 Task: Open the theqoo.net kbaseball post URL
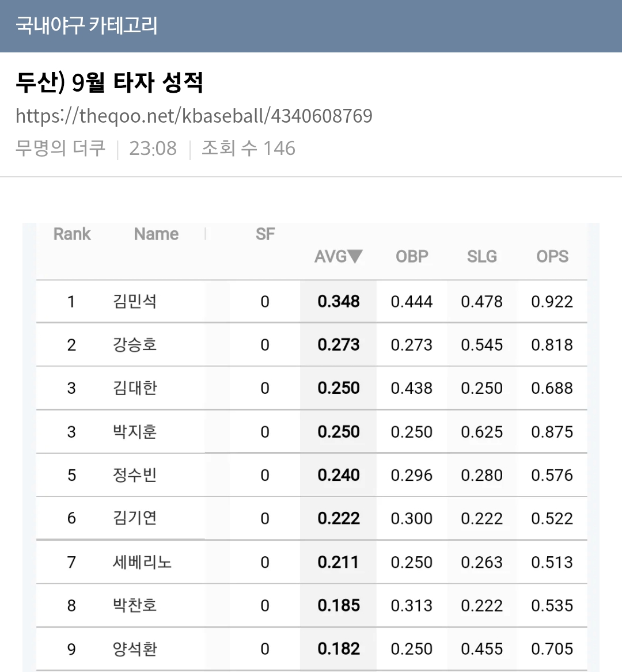click(x=194, y=116)
